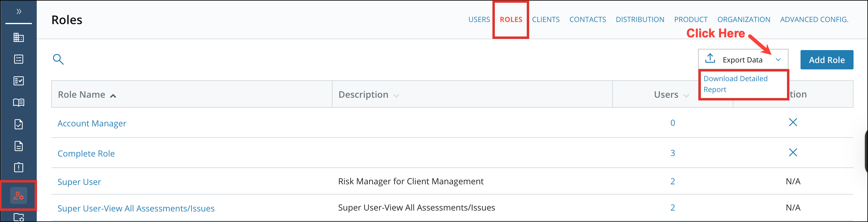Image resolution: width=868 pixels, height=222 pixels.
Task: Click the search magnifier icon
Action: (58, 59)
